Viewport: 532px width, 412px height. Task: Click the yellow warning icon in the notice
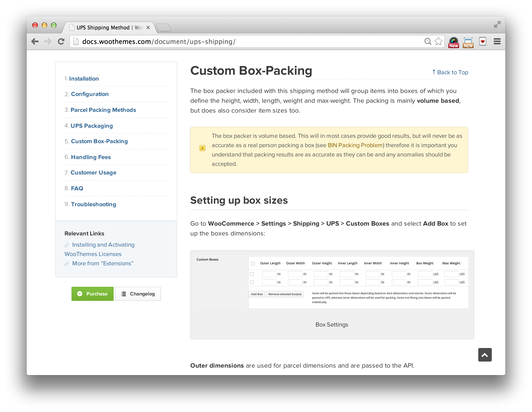[202, 148]
